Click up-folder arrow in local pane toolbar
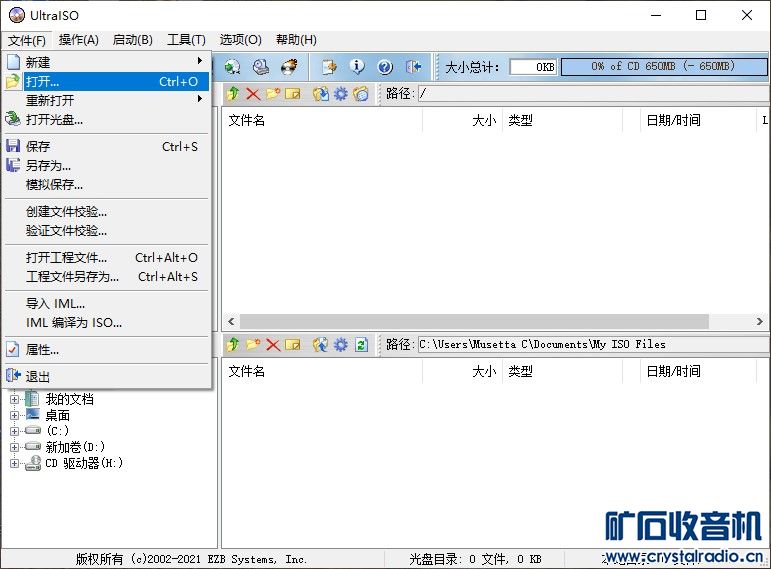 233,344
